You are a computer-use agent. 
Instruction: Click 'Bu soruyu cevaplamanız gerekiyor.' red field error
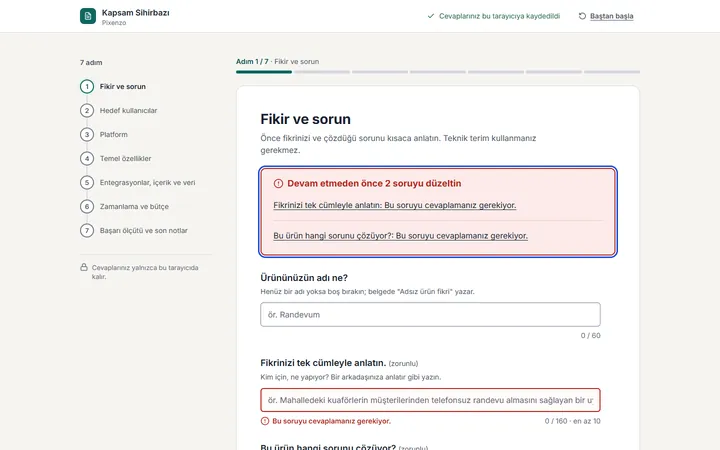coord(332,421)
